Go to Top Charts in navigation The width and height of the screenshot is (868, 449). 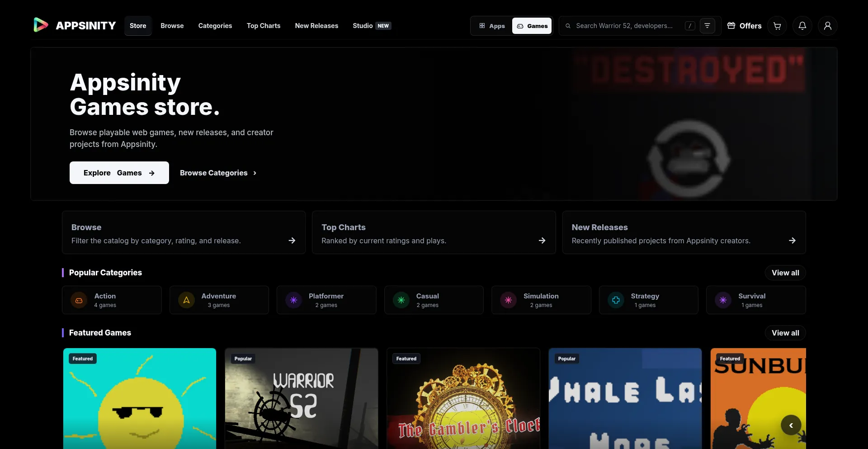264,26
